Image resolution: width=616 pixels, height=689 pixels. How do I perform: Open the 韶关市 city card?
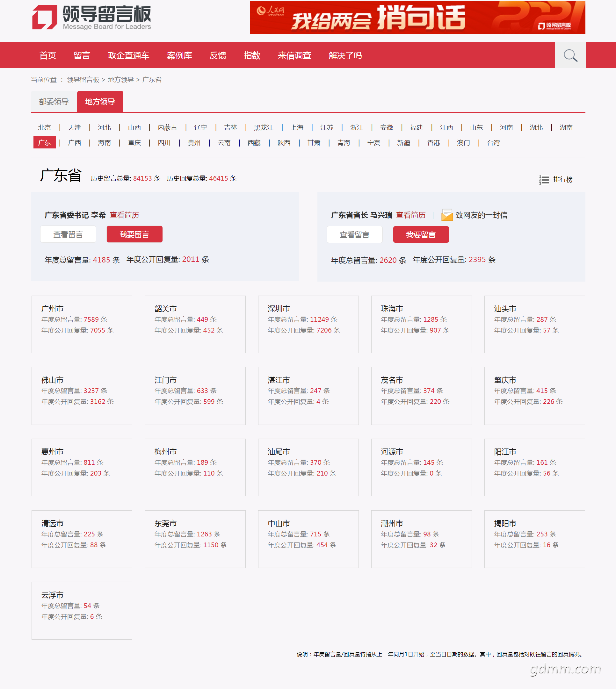(195, 324)
